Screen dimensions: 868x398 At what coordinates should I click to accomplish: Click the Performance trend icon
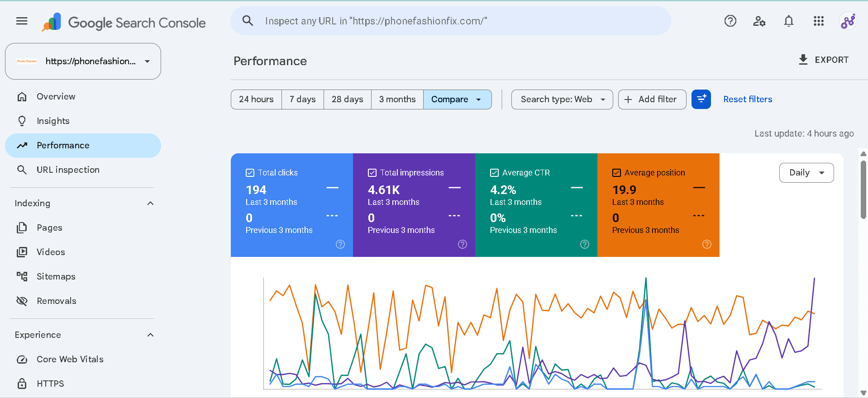(22, 145)
